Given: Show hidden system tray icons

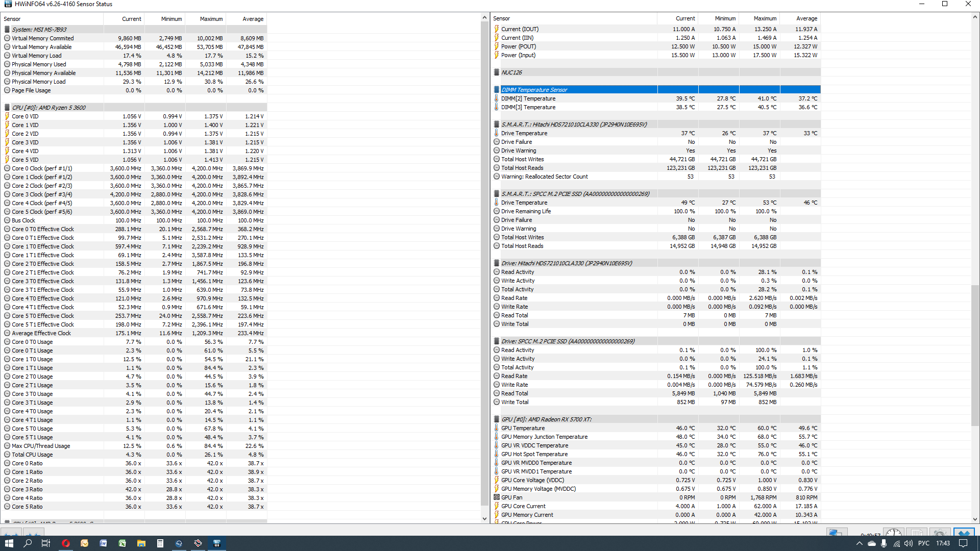Looking at the screenshot, I should (859, 543).
